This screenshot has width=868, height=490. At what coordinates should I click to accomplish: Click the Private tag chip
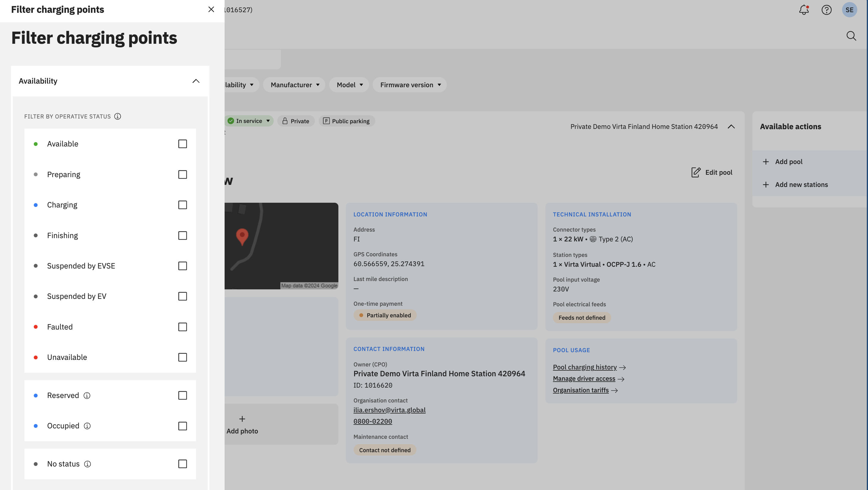pyautogui.click(x=296, y=121)
